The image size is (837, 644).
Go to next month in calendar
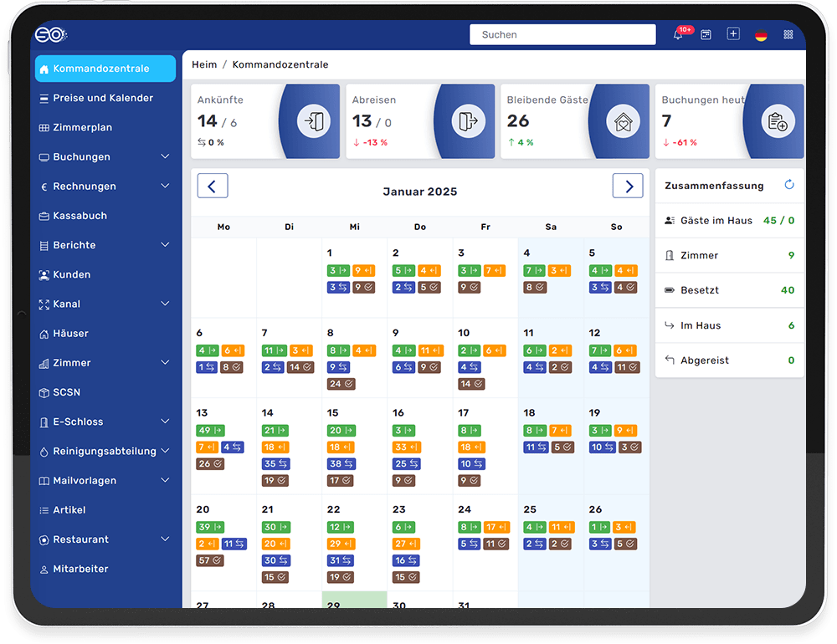pyautogui.click(x=628, y=186)
